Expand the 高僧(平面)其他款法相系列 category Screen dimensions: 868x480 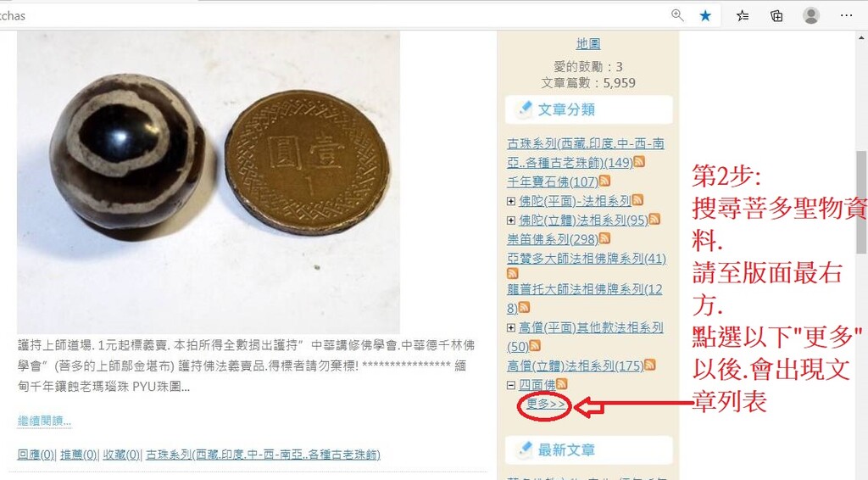coord(511,327)
